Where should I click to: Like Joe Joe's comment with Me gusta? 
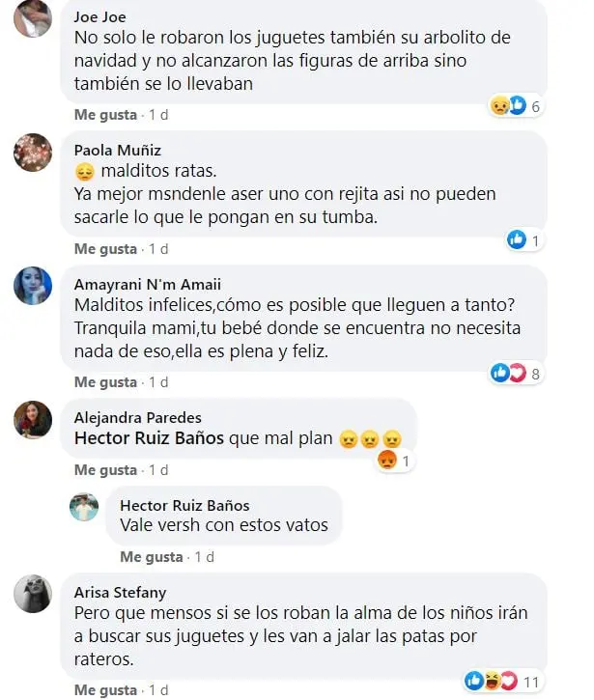105,115
